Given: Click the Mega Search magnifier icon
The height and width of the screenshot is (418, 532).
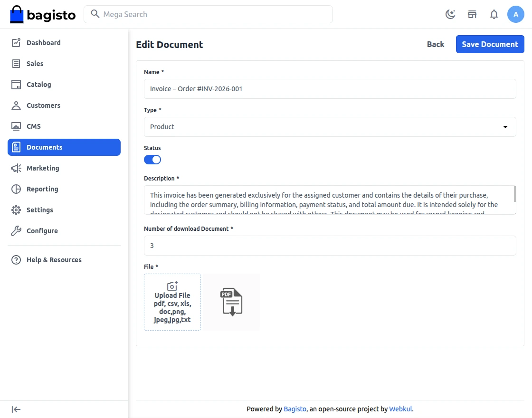Looking at the screenshot, I should coord(95,14).
